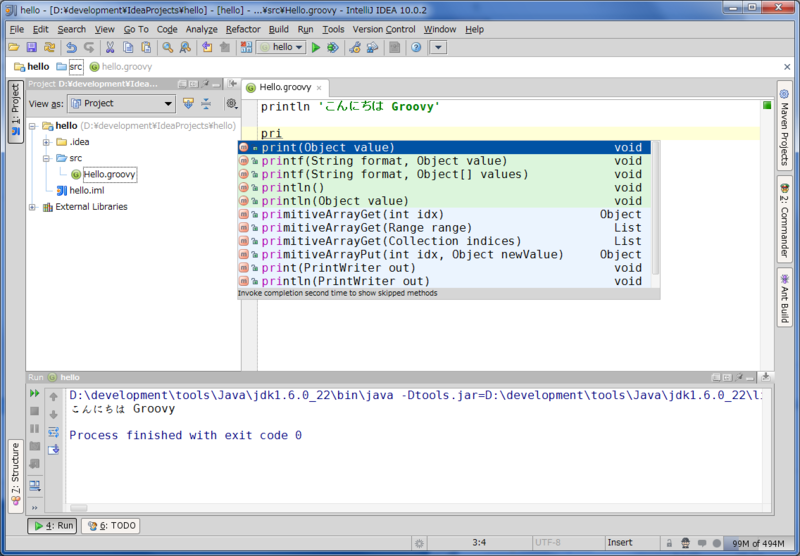Open Settings wrench toolbar icon
Viewport: 800px width, 556px height.
point(355,47)
